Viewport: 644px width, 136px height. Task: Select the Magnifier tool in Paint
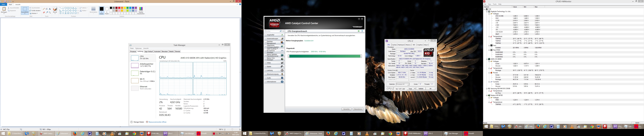pyautogui.click(x=50, y=12)
